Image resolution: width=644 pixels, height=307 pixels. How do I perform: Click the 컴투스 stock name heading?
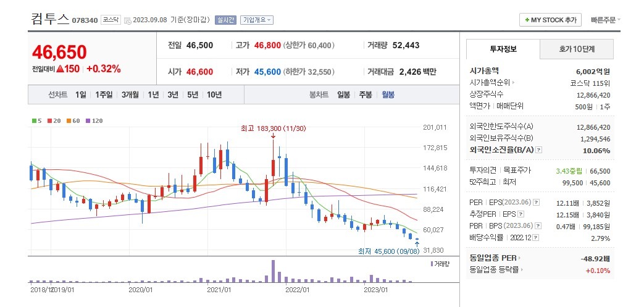coord(50,19)
